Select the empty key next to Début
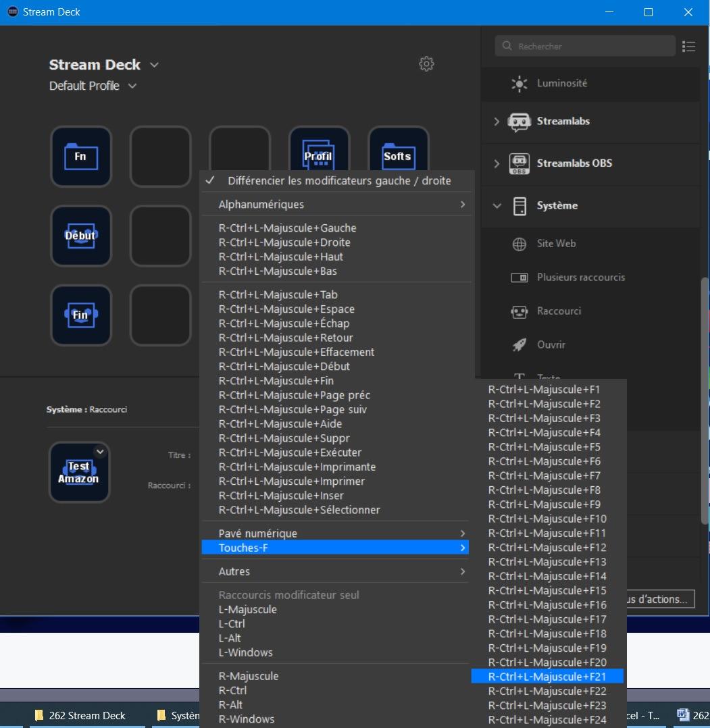Viewport: 710px width, 728px height. (x=161, y=236)
